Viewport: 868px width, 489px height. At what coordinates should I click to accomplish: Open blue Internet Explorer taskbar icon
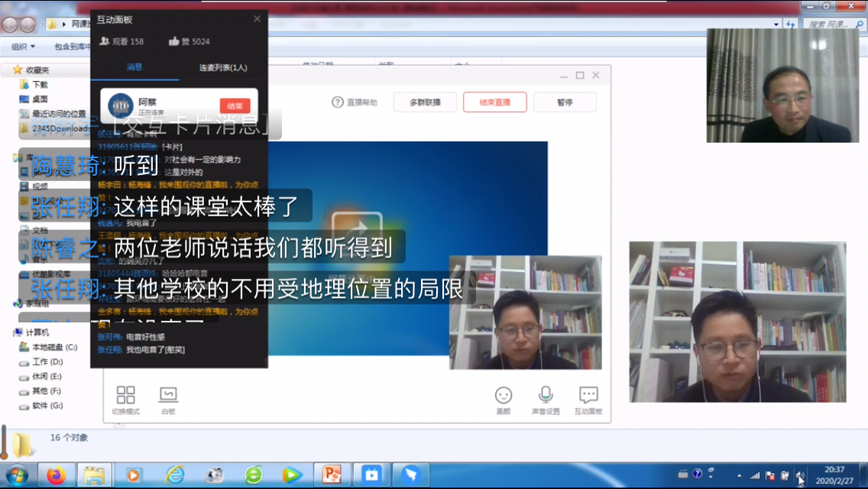coord(175,475)
